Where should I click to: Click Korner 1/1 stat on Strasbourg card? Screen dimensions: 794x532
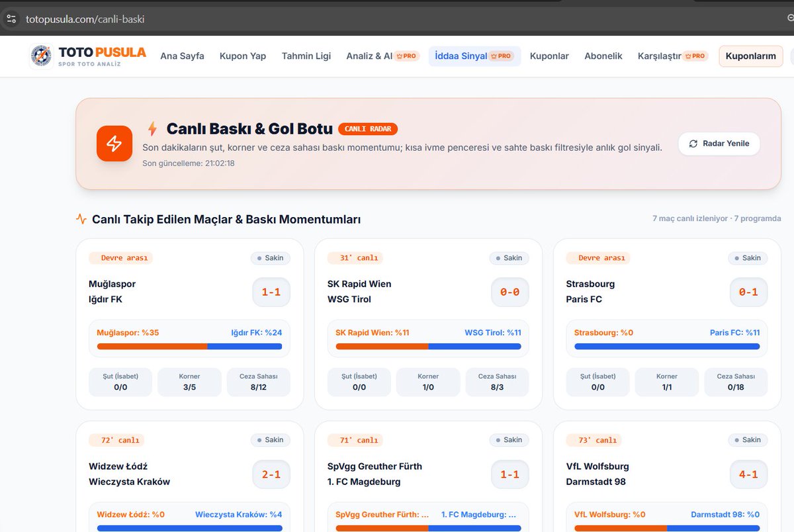[667, 382]
